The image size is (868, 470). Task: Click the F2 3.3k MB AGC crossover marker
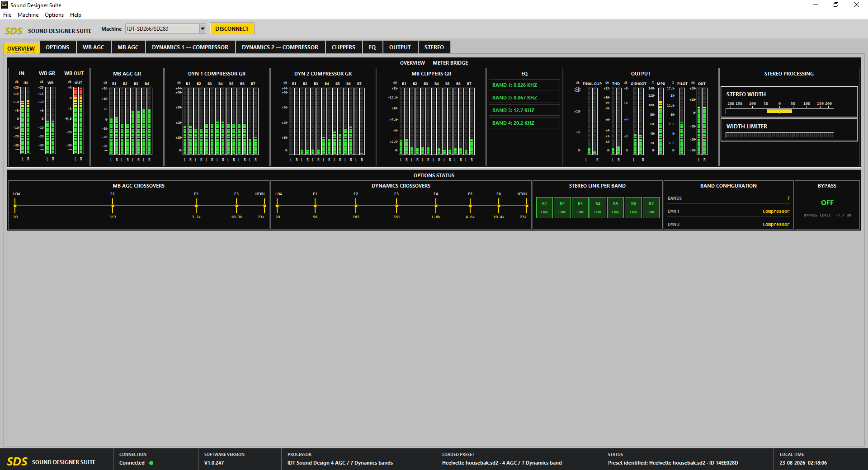196,206
